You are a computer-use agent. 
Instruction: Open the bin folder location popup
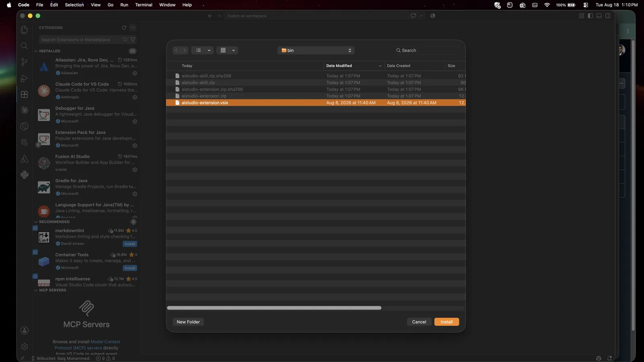(316, 50)
